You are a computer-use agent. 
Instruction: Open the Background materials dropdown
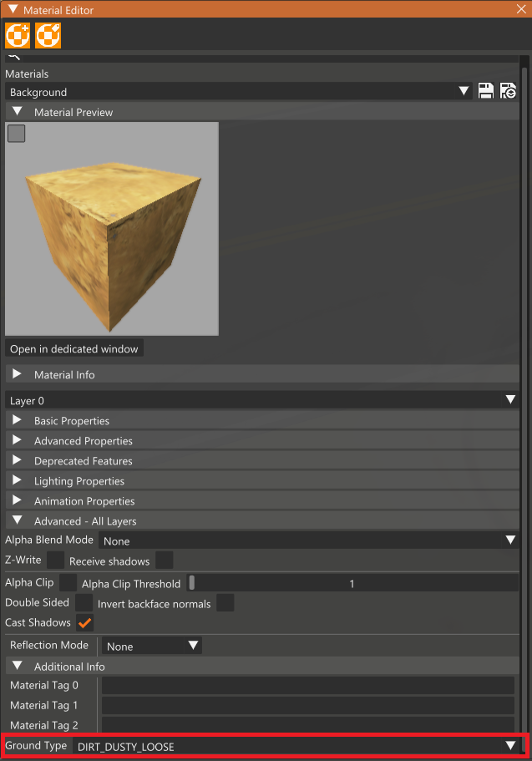(238, 91)
